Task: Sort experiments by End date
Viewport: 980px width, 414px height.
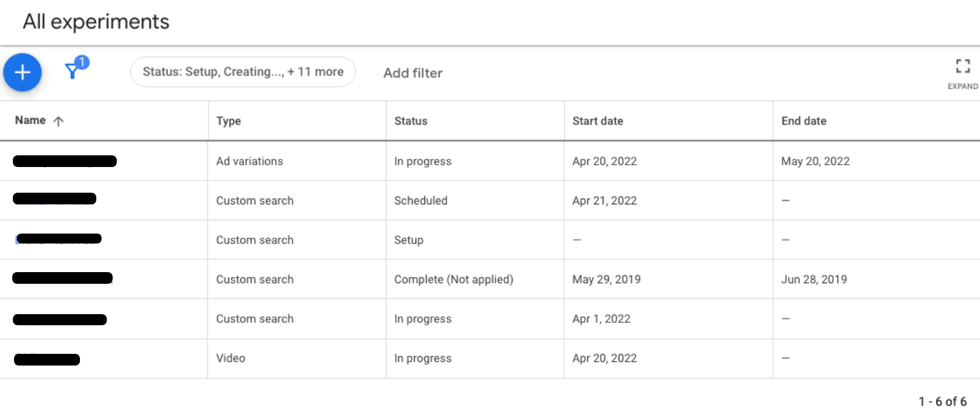Action: [x=804, y=121]
